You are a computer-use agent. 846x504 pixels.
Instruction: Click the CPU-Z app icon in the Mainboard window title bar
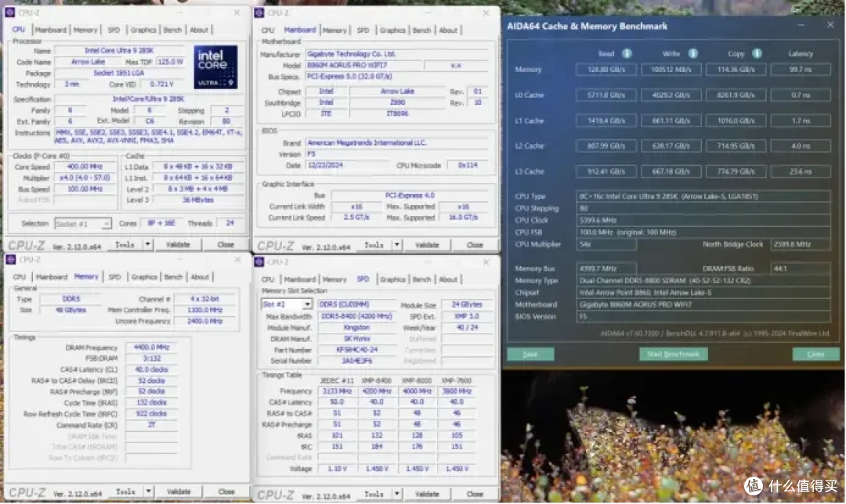coord(259,13)
